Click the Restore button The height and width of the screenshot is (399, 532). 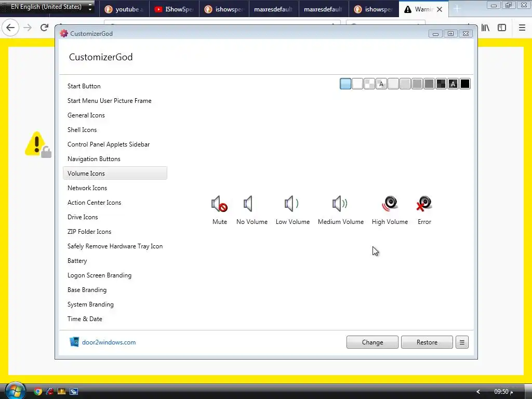(x=427, y=342)
